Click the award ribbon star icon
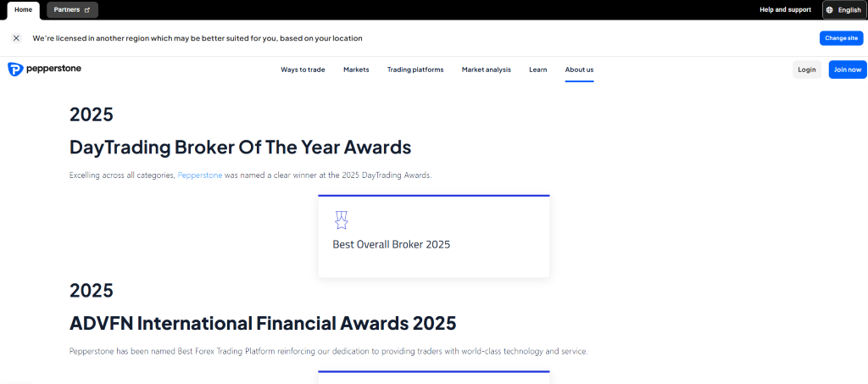Viewport: 868px width, 384px height. click(341, 220)
